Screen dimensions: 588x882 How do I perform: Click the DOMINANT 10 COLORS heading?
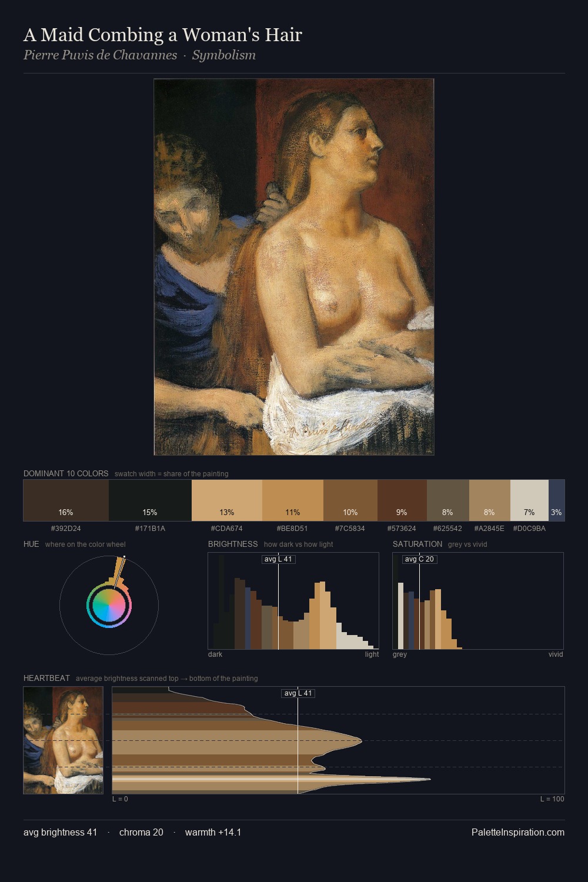(x=66, y=473)
